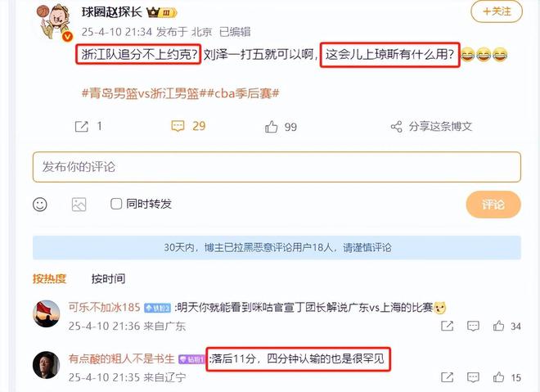Click the image attachment icon

tap(79, 205)
